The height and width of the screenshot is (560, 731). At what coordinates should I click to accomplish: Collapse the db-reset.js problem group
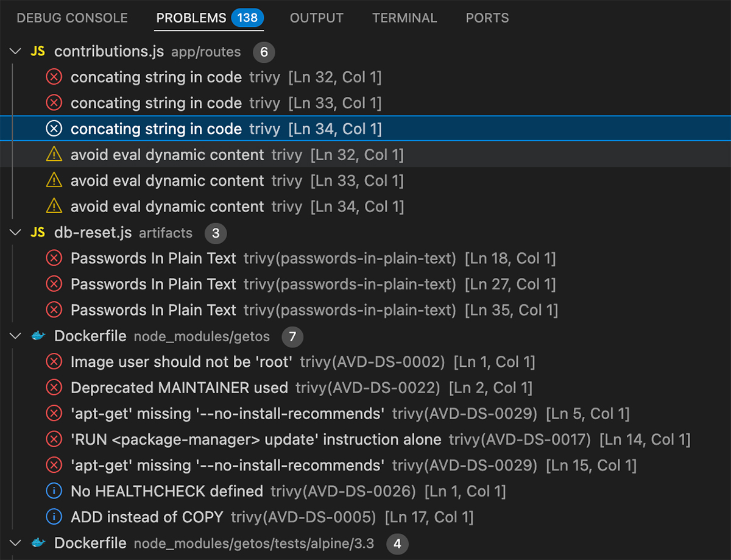pyautogui.click(x=15, y=233)
